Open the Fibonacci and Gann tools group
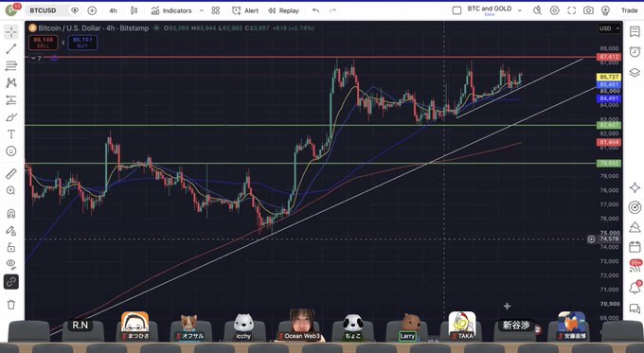 (11, 65)
